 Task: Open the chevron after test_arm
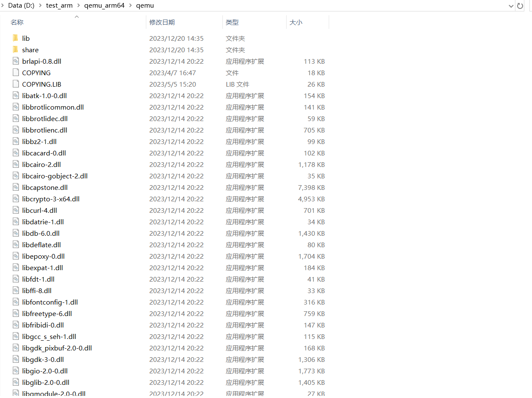[x=78, y=6]
